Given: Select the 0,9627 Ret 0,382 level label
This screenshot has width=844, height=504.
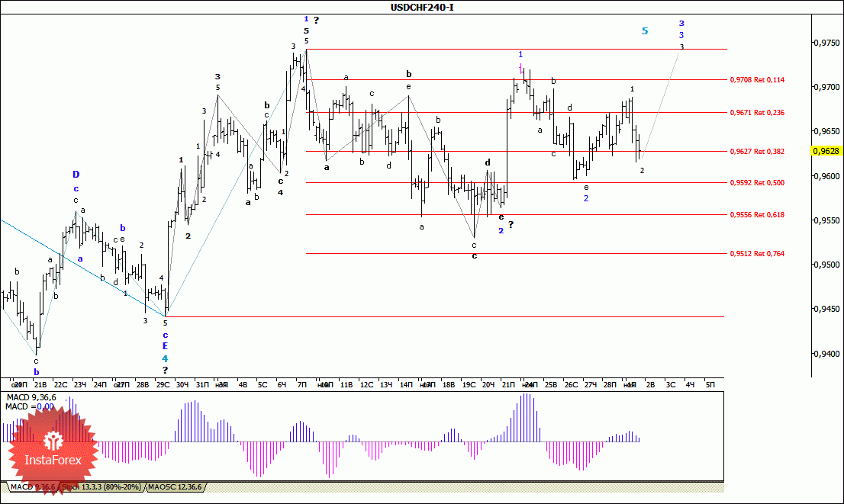Looking at the screenshot, I should pos(757,151).
